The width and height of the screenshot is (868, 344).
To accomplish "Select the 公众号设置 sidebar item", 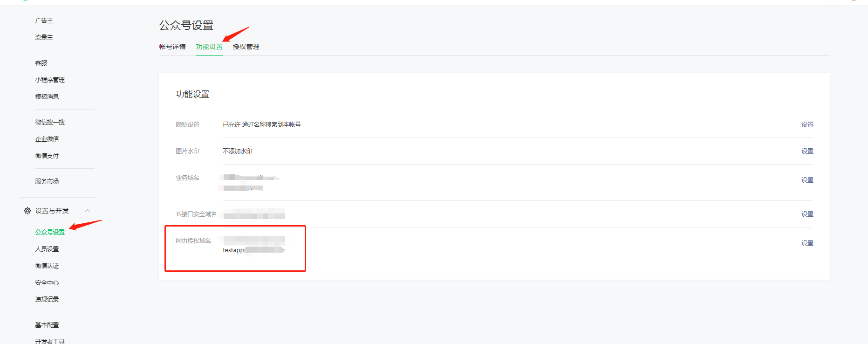I will coord(50,232).
